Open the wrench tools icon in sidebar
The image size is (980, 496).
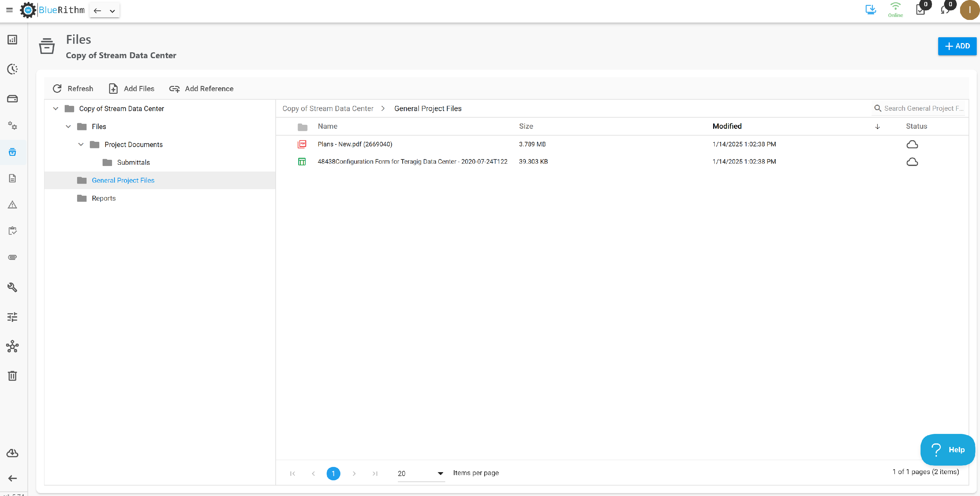click(x=12, y=287)
